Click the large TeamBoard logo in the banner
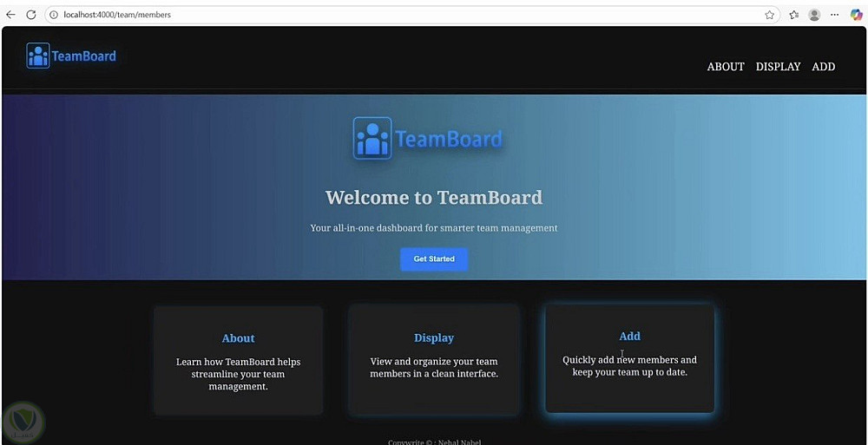This screenshot has width=868, height=445. (x=428, y=139)
